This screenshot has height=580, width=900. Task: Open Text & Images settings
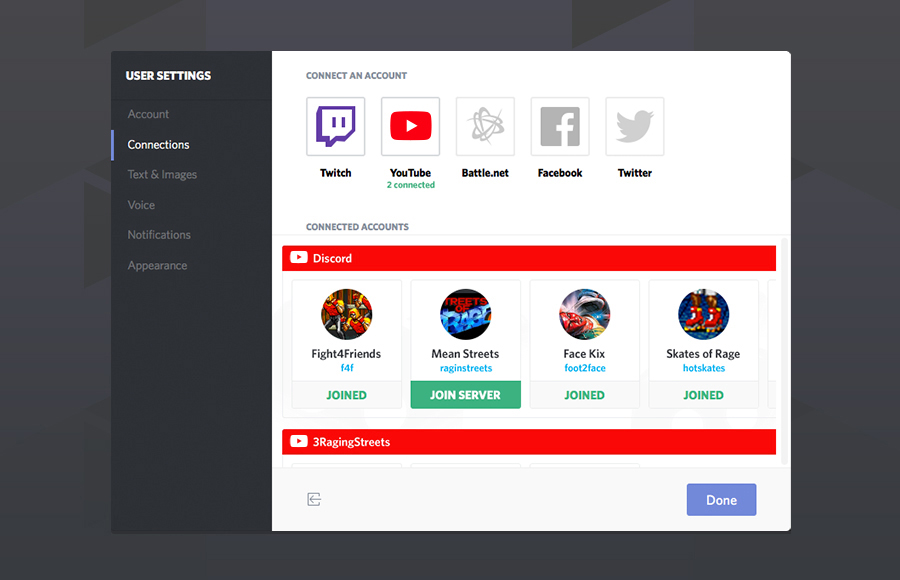(x=162, y=175)
